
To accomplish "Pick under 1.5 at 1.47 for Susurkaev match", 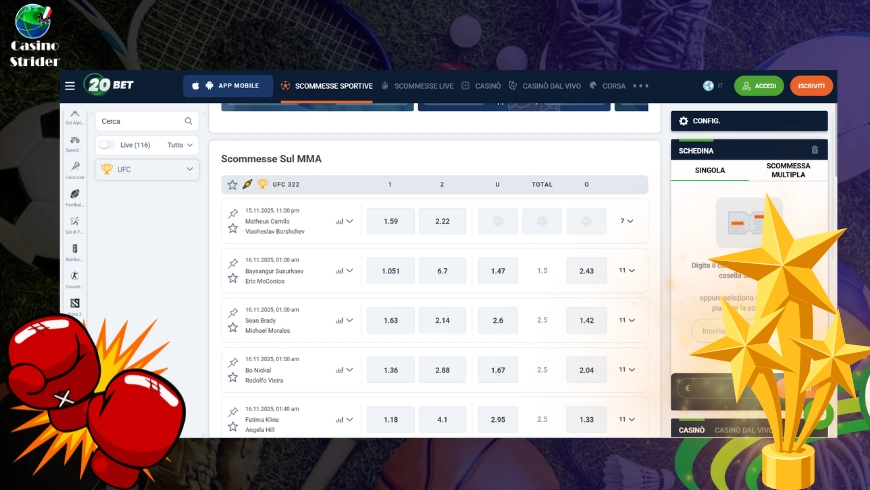I will point(498,271).
